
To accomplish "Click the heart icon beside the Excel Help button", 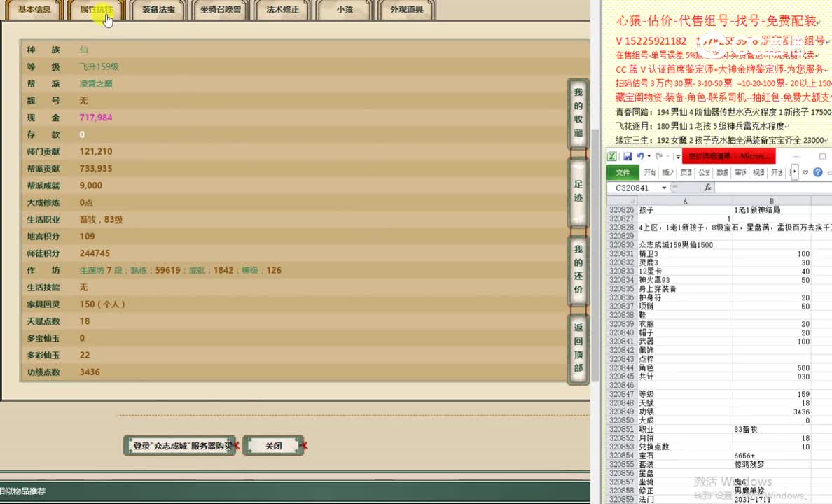I will pyautogui.click(x=805, y=172).
